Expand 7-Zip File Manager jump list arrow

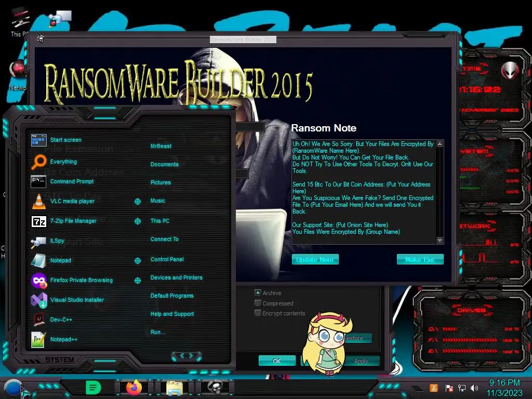click(137, 221)
